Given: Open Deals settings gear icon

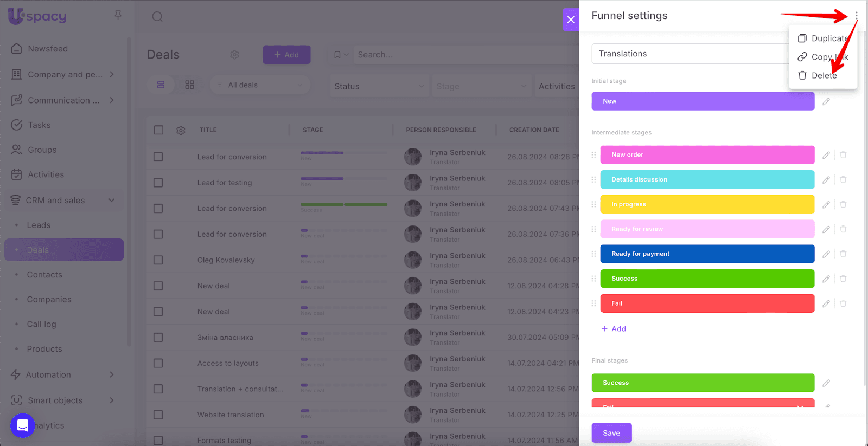Looking at the screenshot, I should click(x=234, y=55).
